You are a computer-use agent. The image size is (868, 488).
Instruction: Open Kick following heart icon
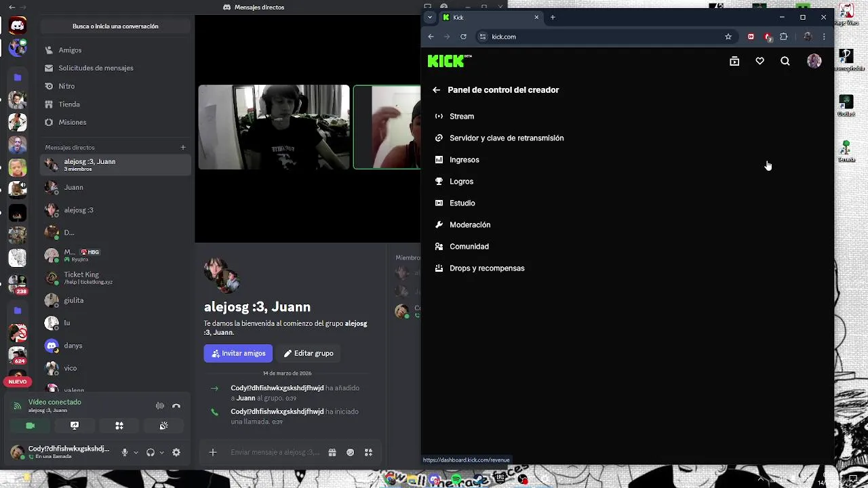(x=759, y=61)
